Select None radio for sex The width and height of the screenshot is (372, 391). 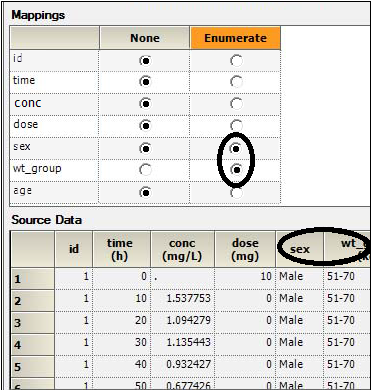[145, 149]
